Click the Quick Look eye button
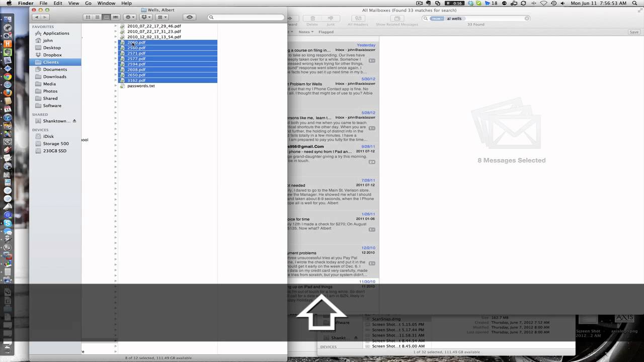The height and width of the screenshot is (362, 644). coord(190,17)
